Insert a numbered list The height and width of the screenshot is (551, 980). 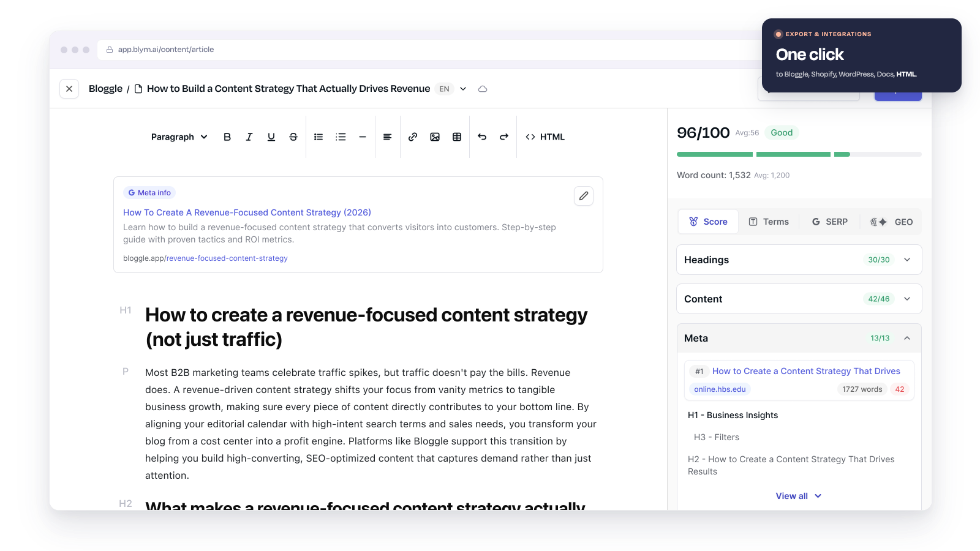coord(341,137)
